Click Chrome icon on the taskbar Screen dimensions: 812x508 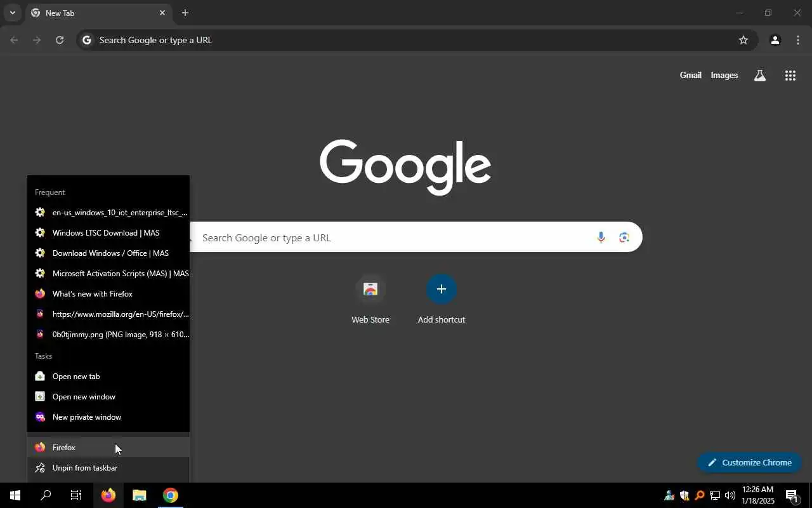tap(170, 495)
